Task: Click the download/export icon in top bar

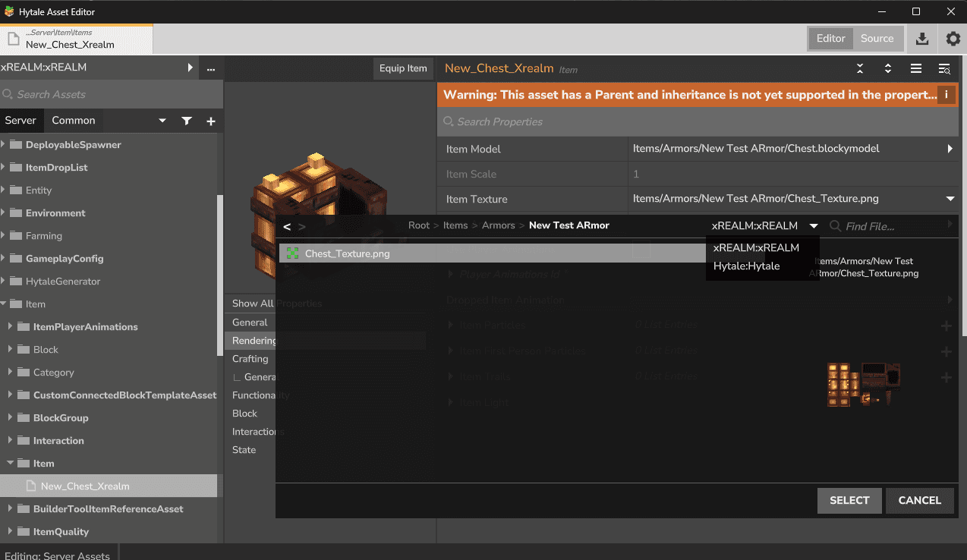Action: coord(922,39)
